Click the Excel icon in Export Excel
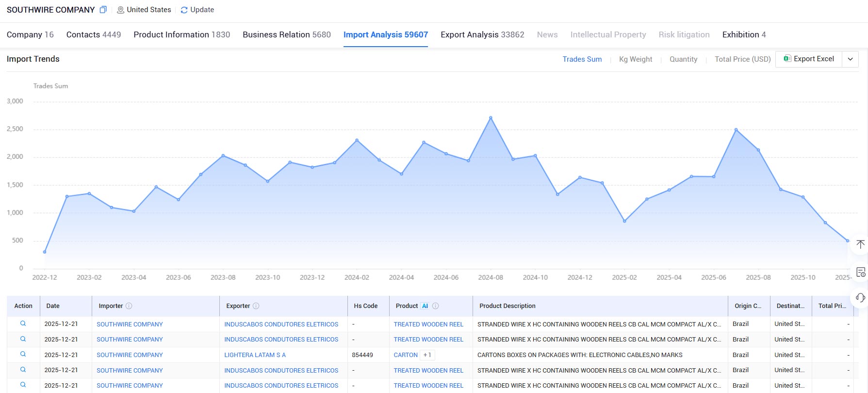 pos(787,59)
